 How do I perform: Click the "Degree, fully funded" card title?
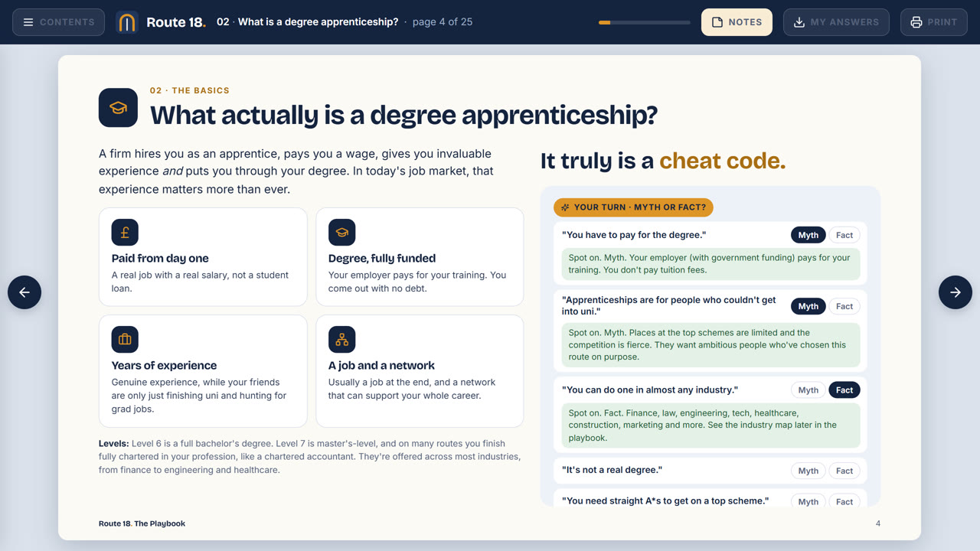382,259
